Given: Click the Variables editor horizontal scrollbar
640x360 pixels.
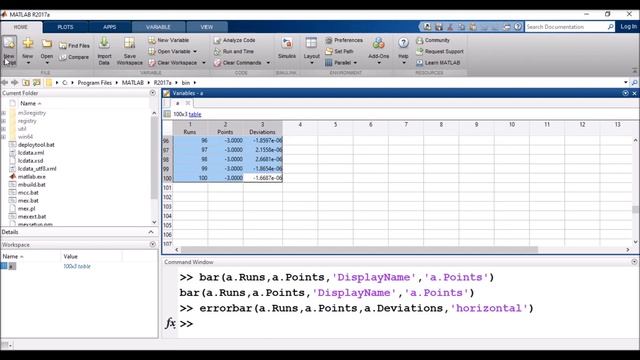Looking at the screenshot, I should point(359,249).
